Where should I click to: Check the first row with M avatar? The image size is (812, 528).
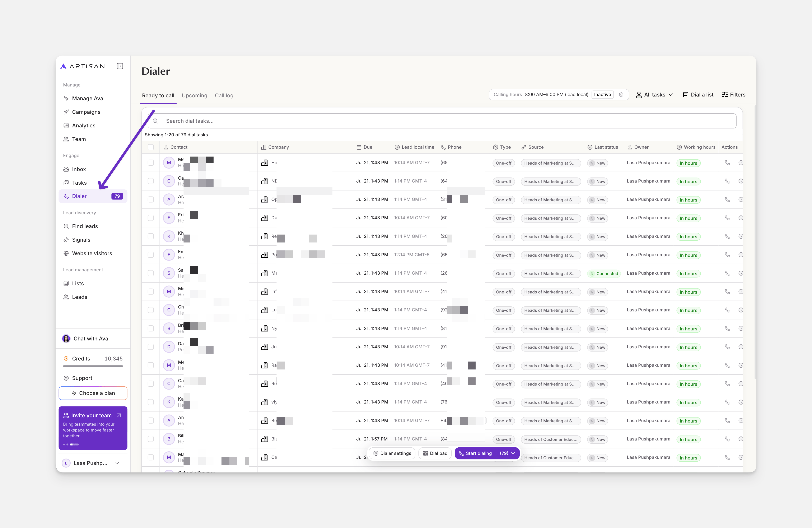151,163
